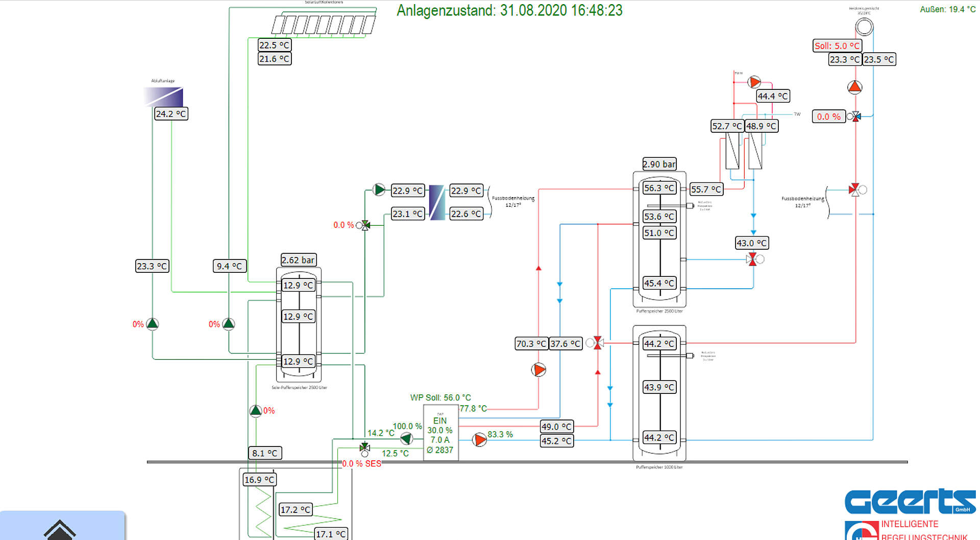The image size is (980, 540).
Task: Click the 14.2 °C source inlet temperature
Action: (381, 433)
